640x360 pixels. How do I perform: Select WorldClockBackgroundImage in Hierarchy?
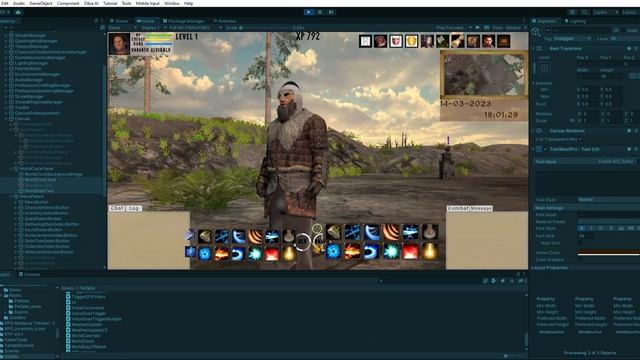[53, 174]
